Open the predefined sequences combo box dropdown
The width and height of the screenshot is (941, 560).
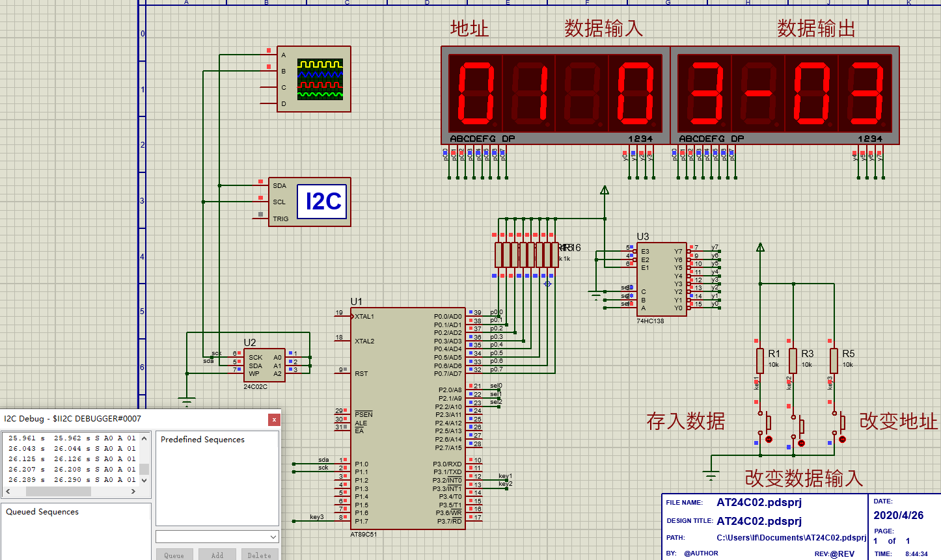pos(273,537)
